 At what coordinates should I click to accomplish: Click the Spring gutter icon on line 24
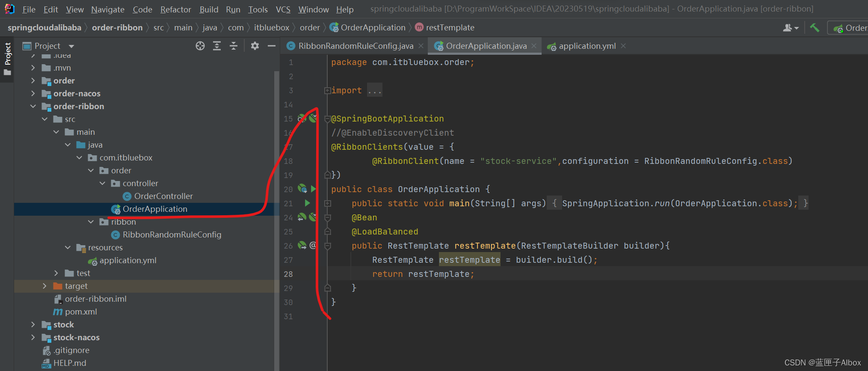click(302, 217)
